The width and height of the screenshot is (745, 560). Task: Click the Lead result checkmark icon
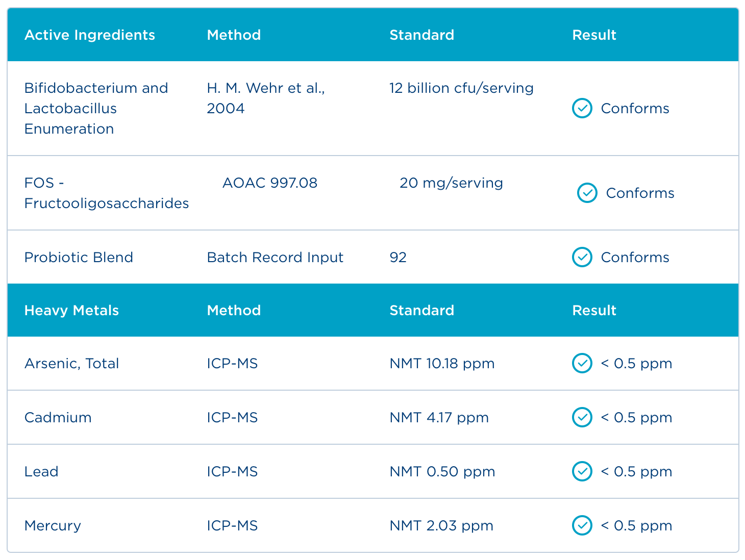coord(582,471)
